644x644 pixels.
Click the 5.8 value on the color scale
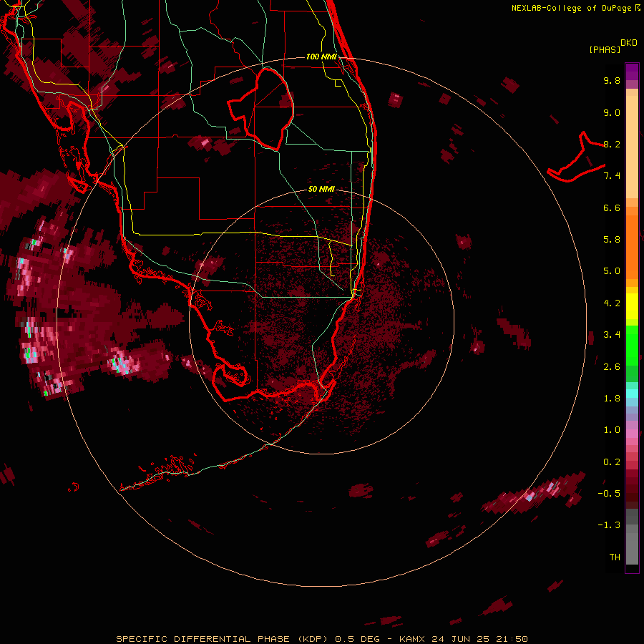(612, 240)
